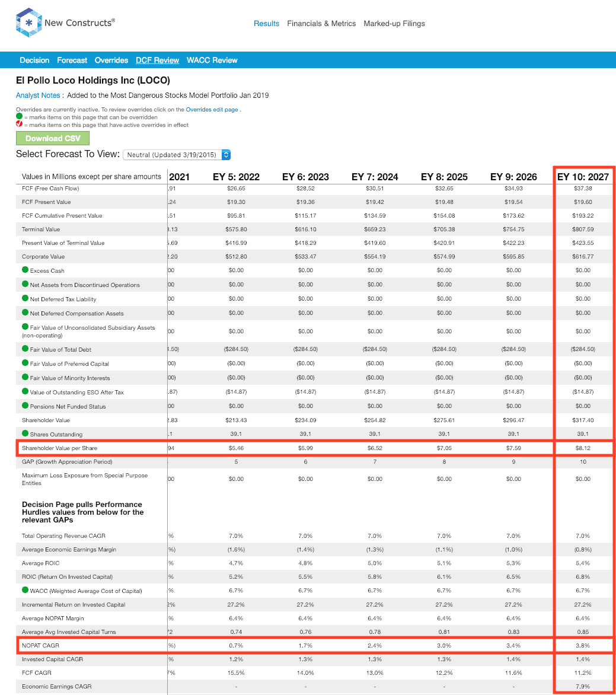
Task: Click the Incremental Return on Invested Capital label
Action: click(74, 605)
